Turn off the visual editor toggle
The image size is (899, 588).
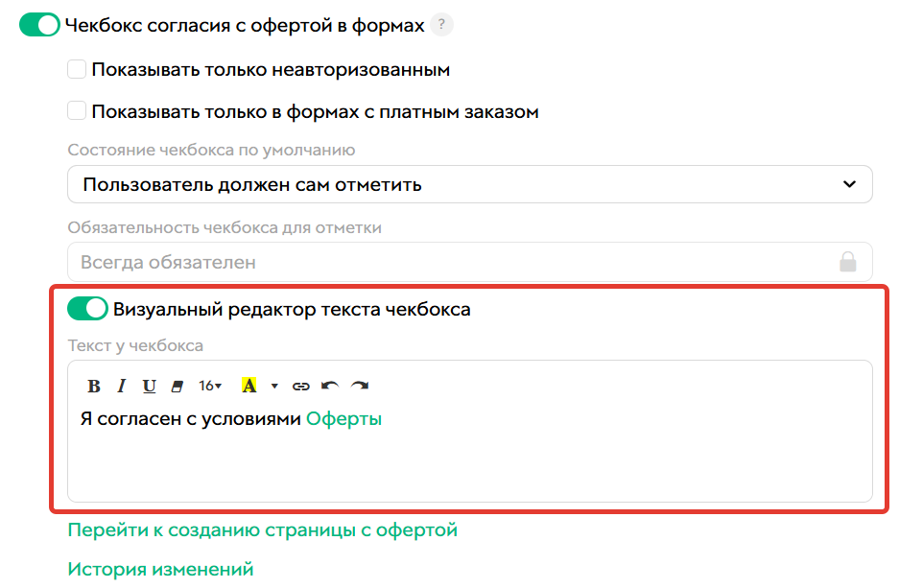pos(87,309)
